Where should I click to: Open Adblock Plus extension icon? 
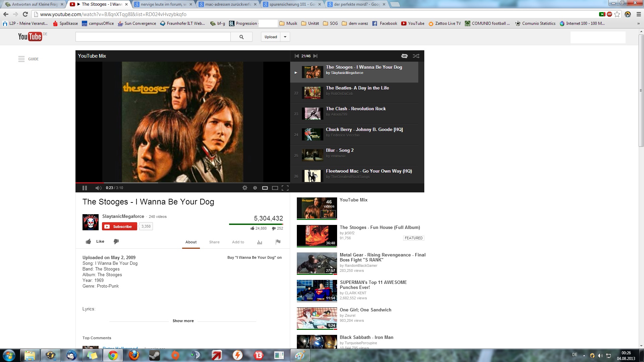click(x=609, y=14)
